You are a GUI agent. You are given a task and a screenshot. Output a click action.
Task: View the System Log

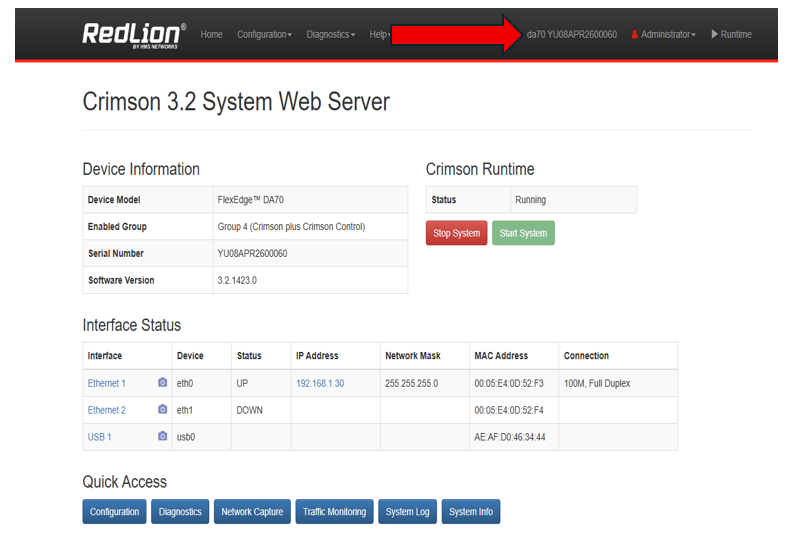407,511
